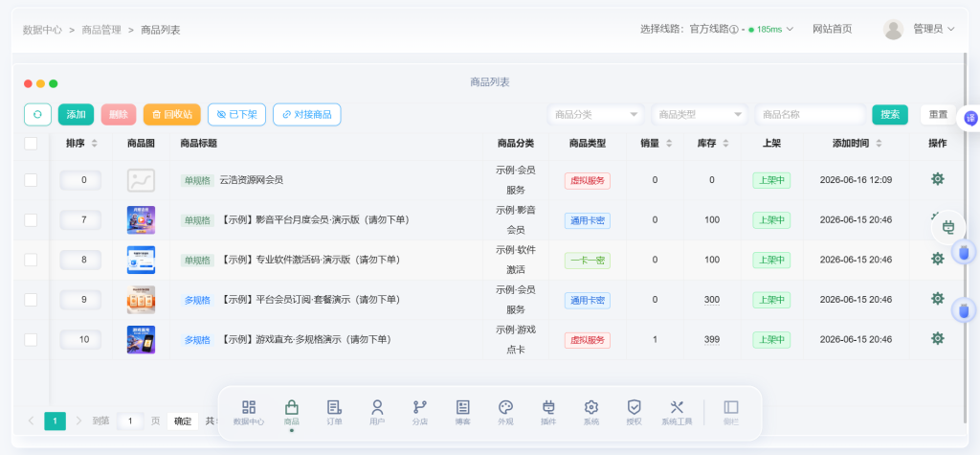The image size is (980, 455).
Task: Open the 系统工具 dock icon
Action: pyautogui.click(x=677, y=413)
